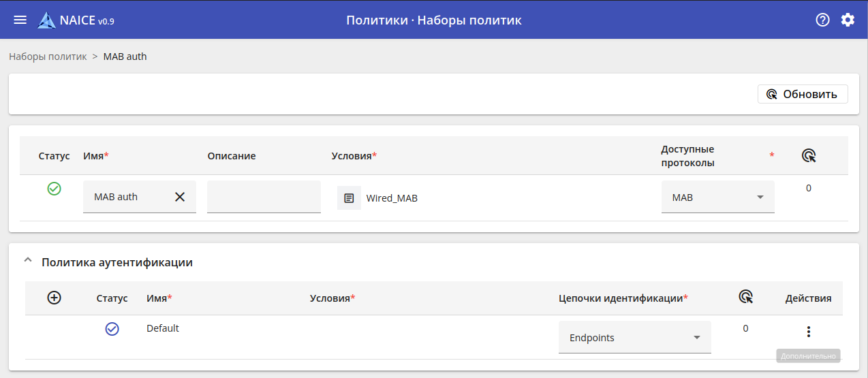Click the Wired_MAB condition icon

[x=349, y=198]
